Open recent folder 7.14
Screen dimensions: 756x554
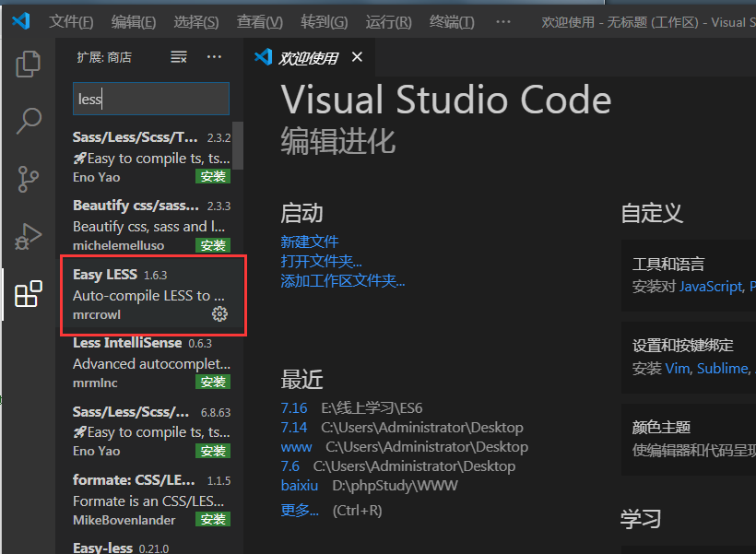point(294,428)
